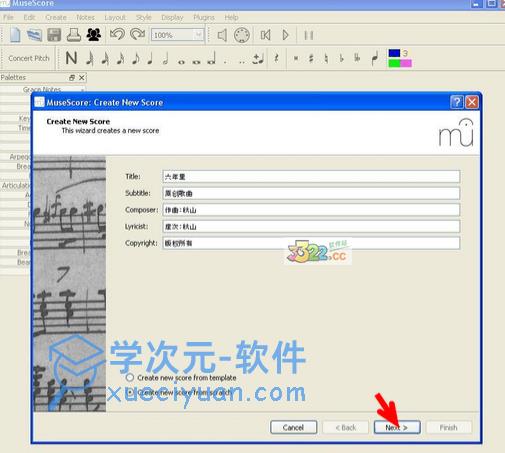Toggle the single augmentation dot

[x=226, y=62]
